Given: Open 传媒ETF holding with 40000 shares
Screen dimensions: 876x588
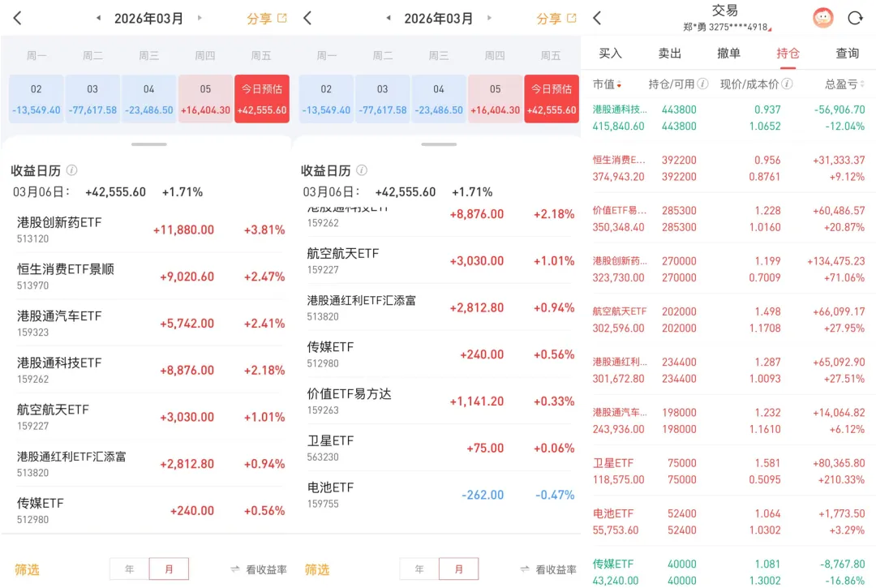Looking at the screenshot, I should (x=728, y=572).
